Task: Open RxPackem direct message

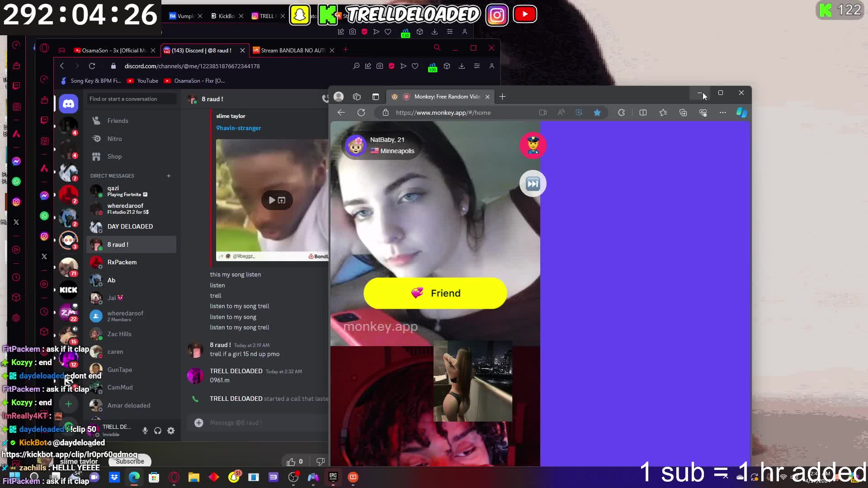Action: [x=131, y=262]
